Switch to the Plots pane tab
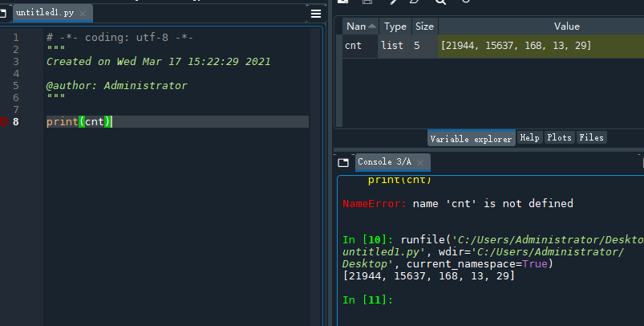Viewport: 644px width, 326px height. pyautogui.click(x=559, y=138)
